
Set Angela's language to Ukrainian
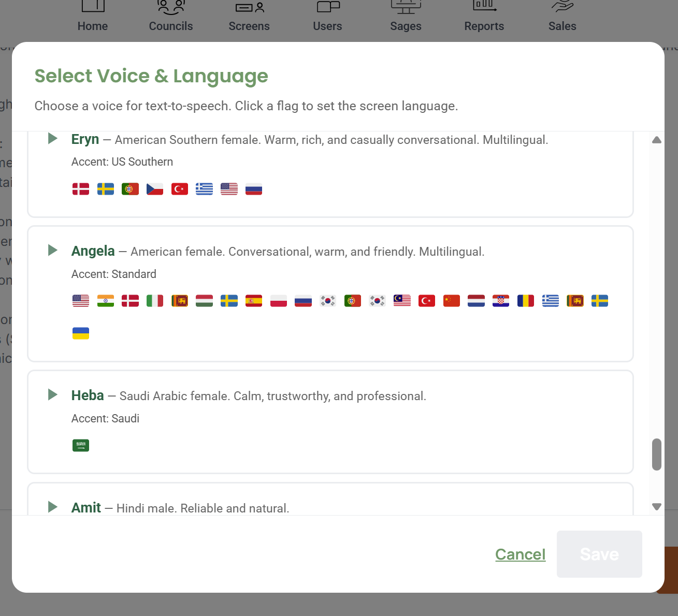click(x=80, y=333)
